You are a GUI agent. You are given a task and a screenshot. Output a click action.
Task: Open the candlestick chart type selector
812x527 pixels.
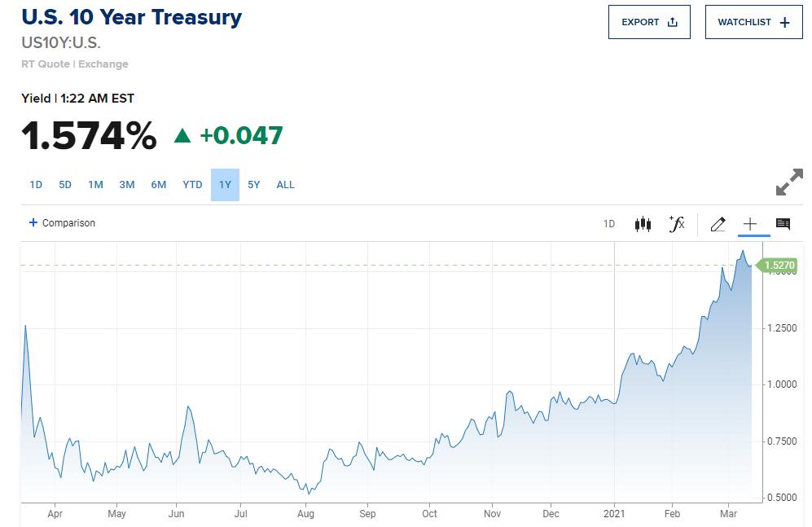[x=643, y=224]
